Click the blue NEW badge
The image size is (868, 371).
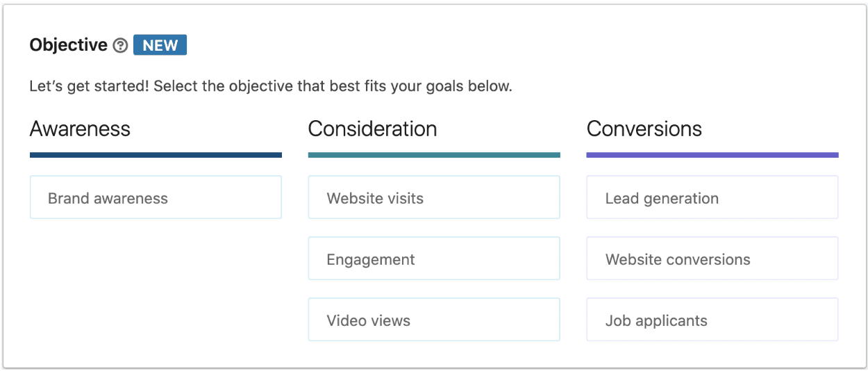[x=160, y=46]
